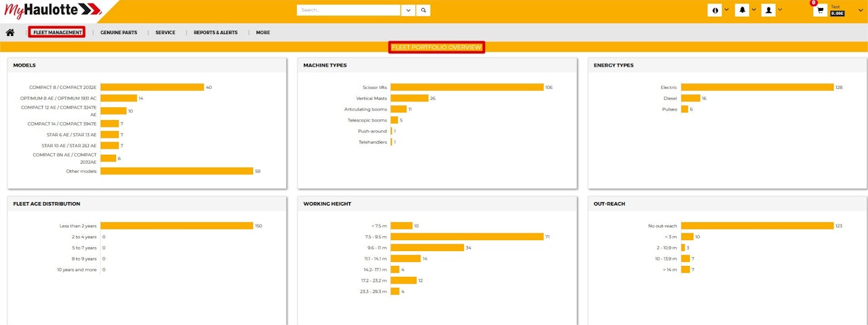Click the COMPACT 8 / COMPACT 2032E bar
Viewport: 868px width, 325px height.
(x=152, y=87)
